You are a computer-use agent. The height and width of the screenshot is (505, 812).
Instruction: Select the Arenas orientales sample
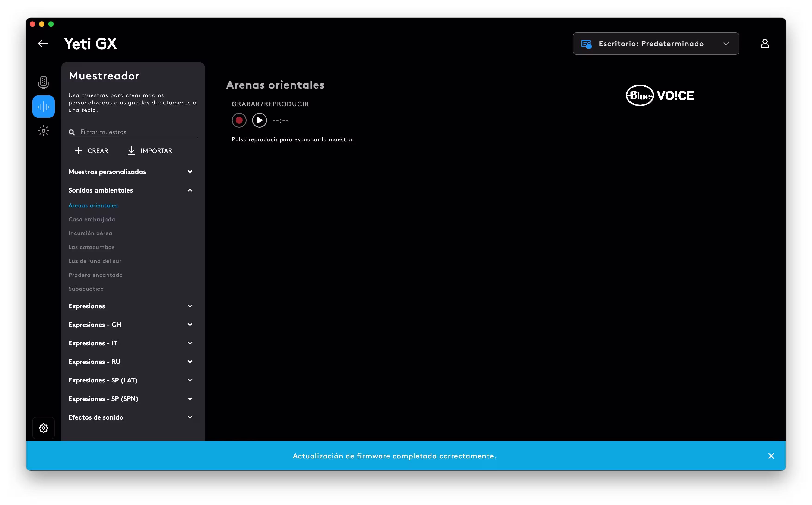pyautogui.click(x=93, y=205)
